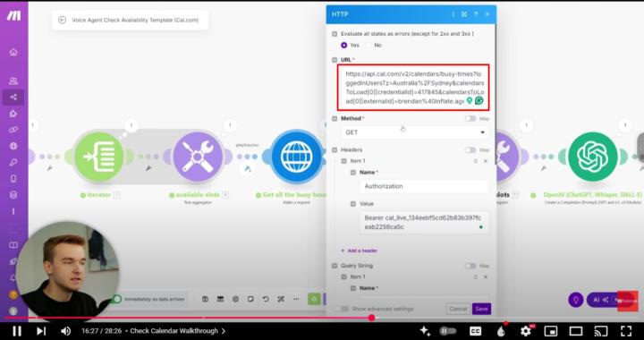Screen dimensions: 644x340
Task: Open the Team section in sidebar
Action: [x=13, y=81]
